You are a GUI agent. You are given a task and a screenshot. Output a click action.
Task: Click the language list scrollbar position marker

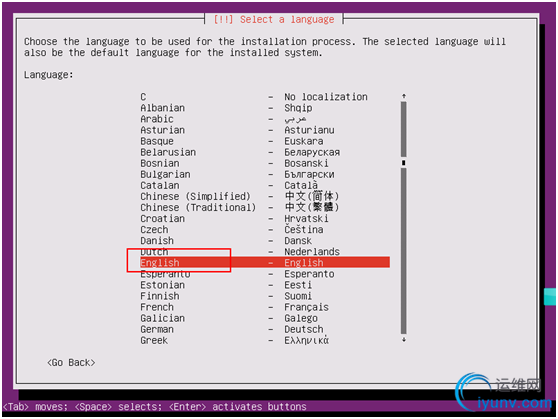[x=404, y=163]
